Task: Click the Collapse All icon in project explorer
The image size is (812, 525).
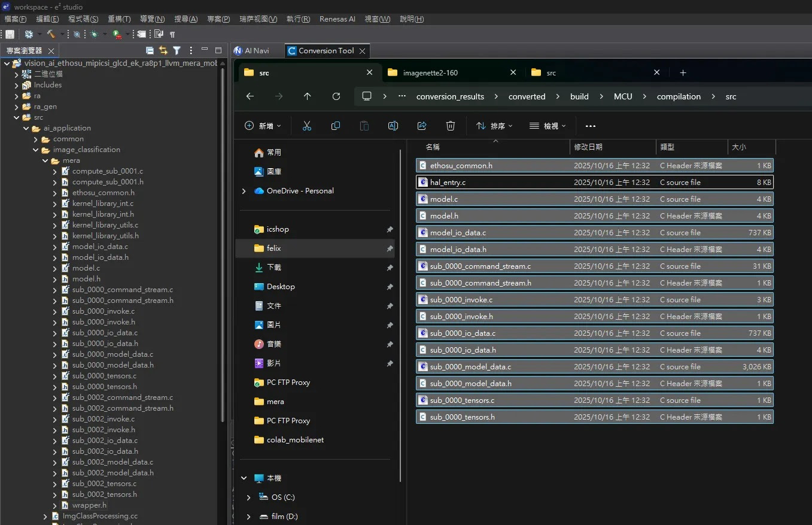Action: pyautogui.click(x=150, y=51)
